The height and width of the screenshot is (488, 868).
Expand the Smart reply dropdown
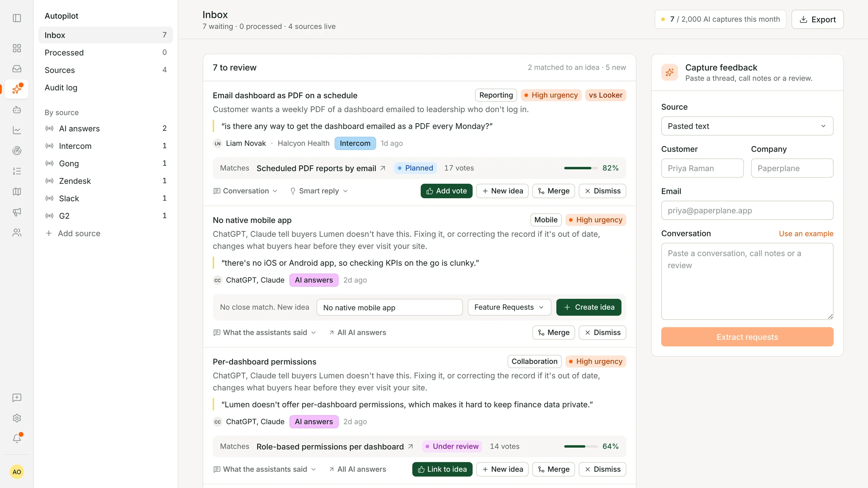319,191
